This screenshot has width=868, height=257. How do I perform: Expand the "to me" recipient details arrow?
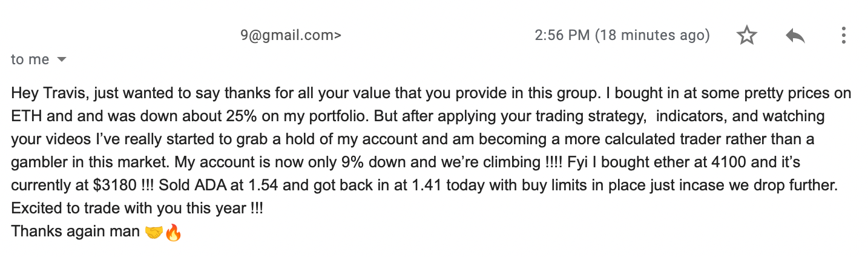(x=61, y=60)
